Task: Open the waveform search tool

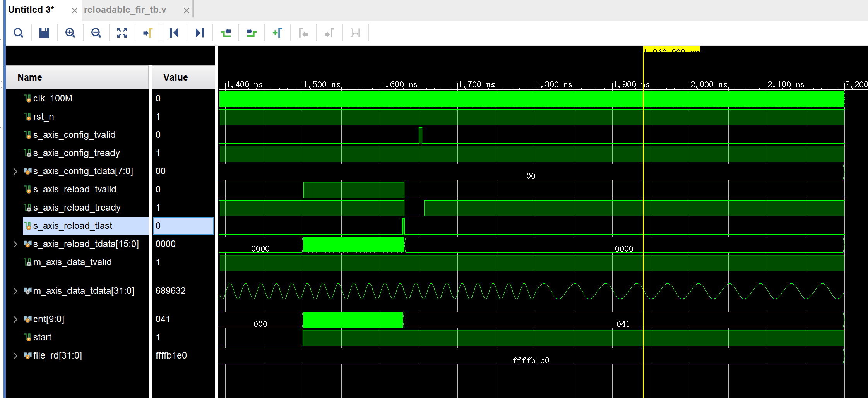Action: coord(18,33)
